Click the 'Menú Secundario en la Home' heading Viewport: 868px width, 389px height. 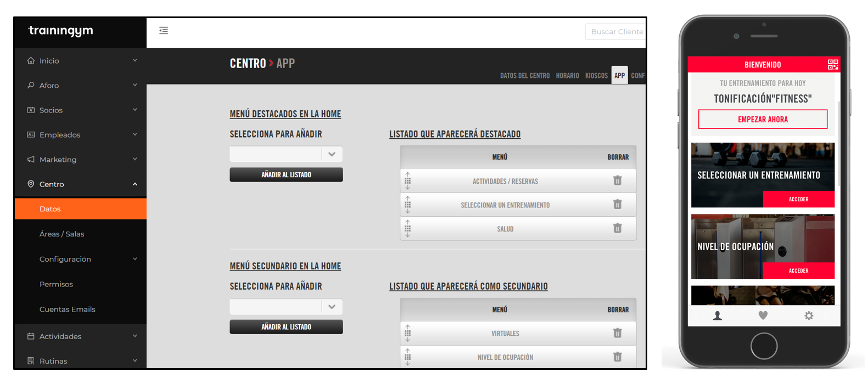tap(285, 266)
